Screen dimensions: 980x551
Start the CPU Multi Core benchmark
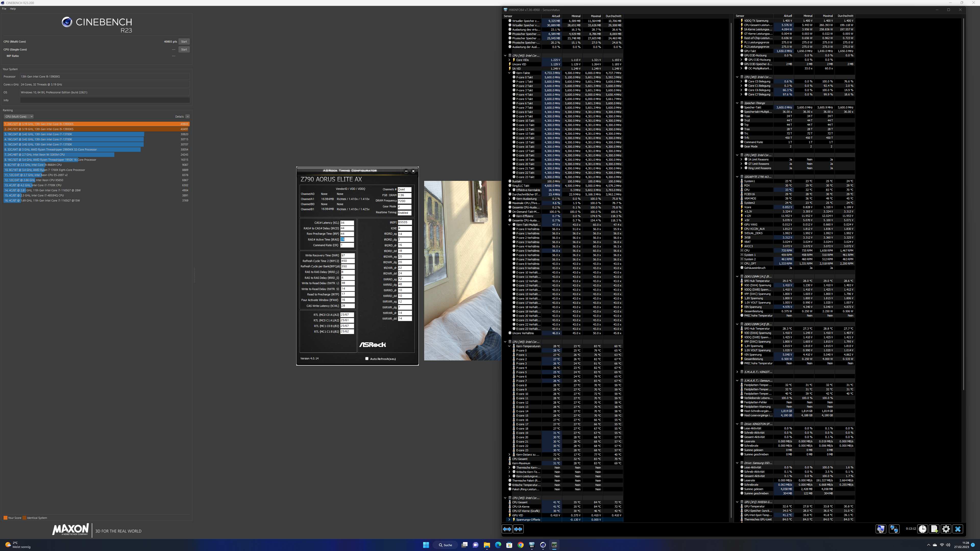[184, 41]
